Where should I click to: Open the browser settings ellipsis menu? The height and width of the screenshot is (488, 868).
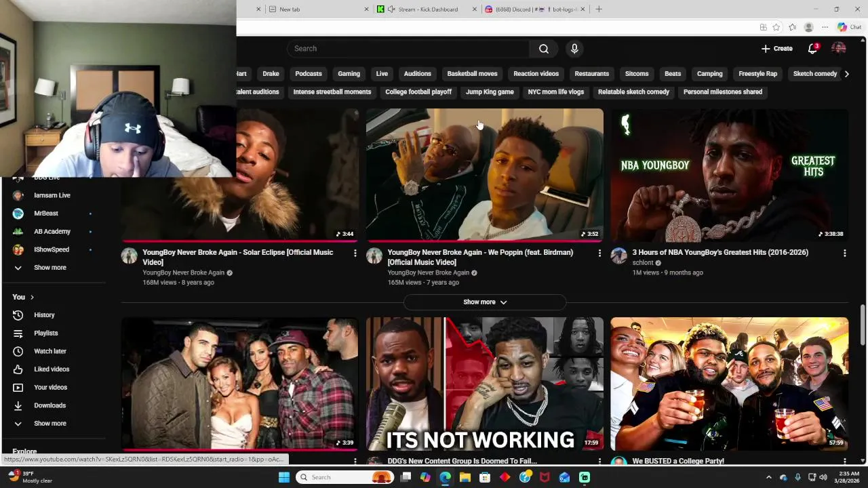(825, 27)
